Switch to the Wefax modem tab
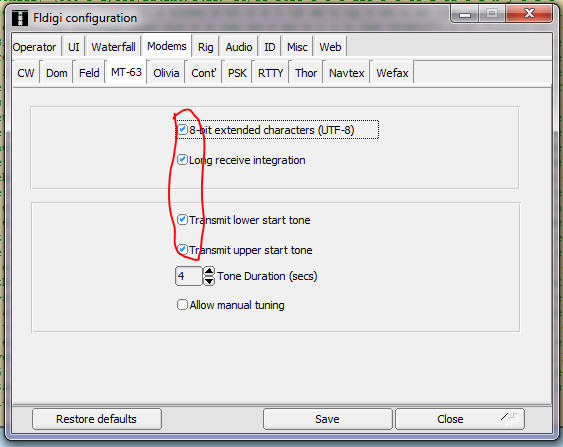 click(x=392, y=73)
